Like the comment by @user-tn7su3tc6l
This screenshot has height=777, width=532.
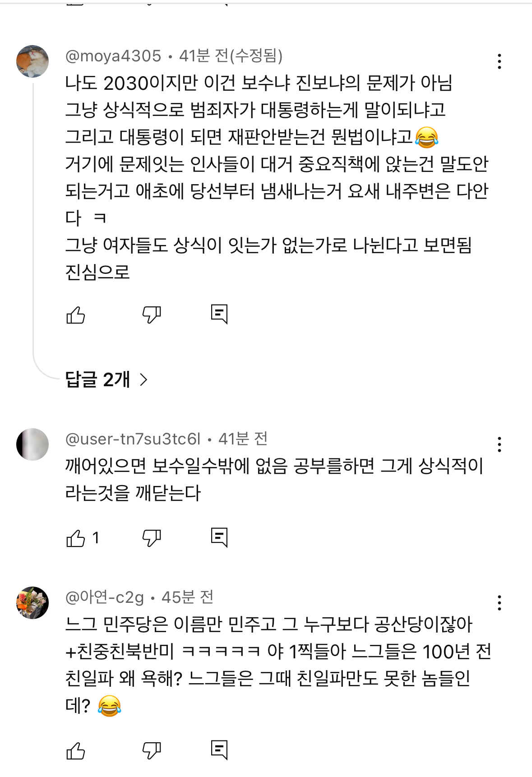click(75, 538)
